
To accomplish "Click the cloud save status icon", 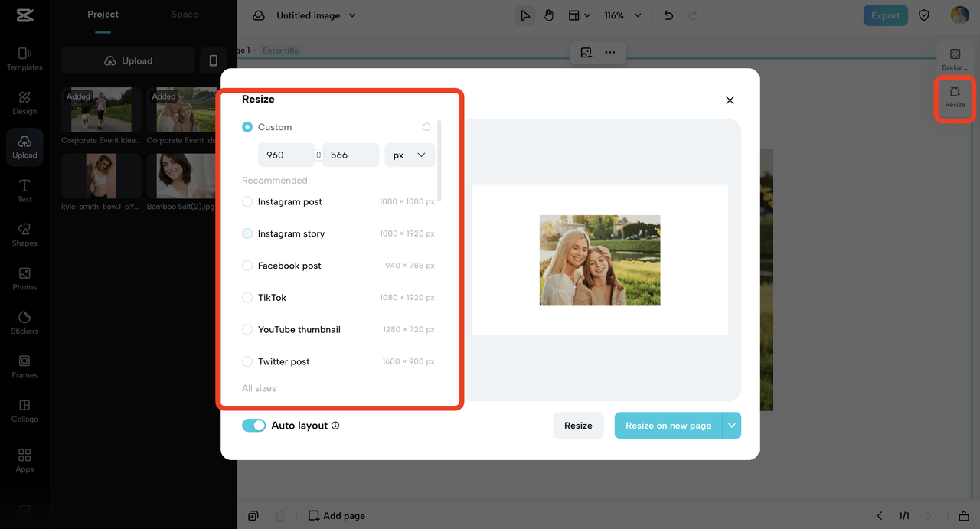I will click(x=259, y=15).
